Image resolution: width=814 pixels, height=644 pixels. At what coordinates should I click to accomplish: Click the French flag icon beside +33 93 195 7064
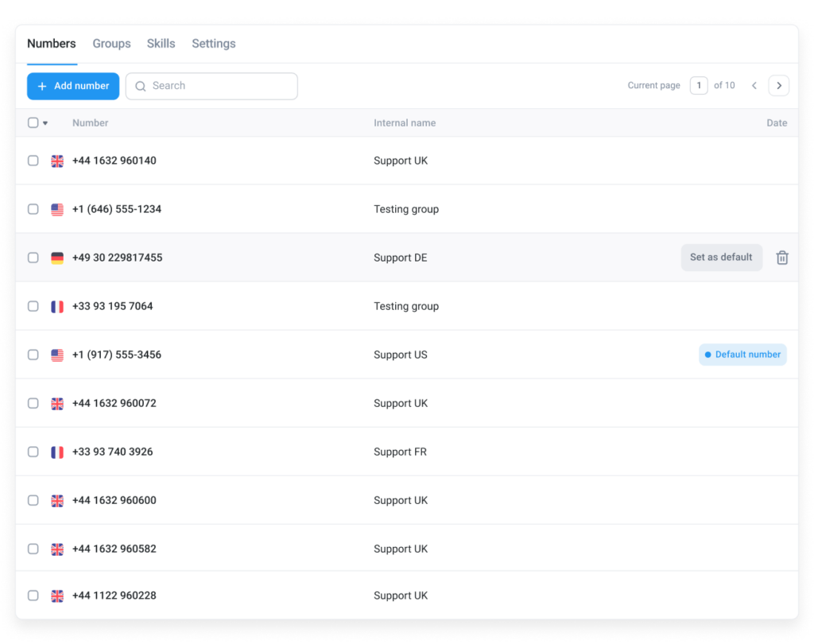click(57, 307)
